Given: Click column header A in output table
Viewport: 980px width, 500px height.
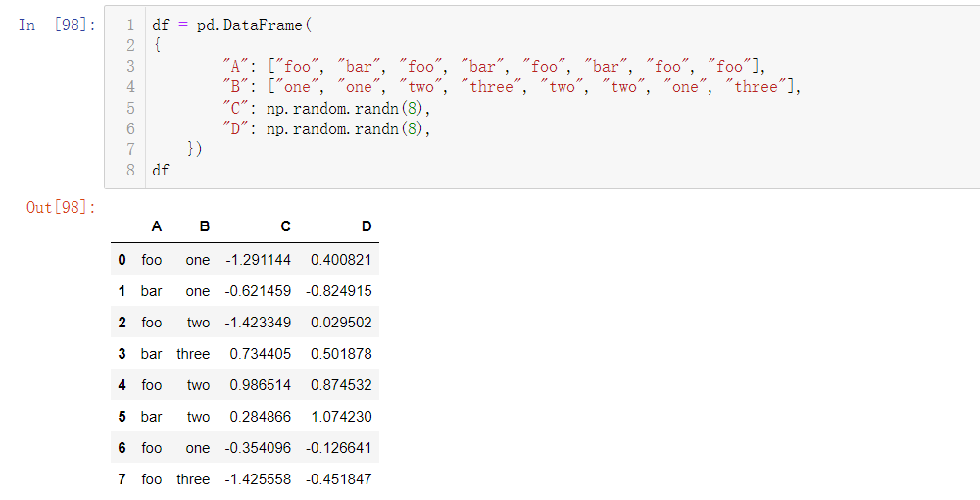Looking at the screenshot, I should tap(156, 226).
